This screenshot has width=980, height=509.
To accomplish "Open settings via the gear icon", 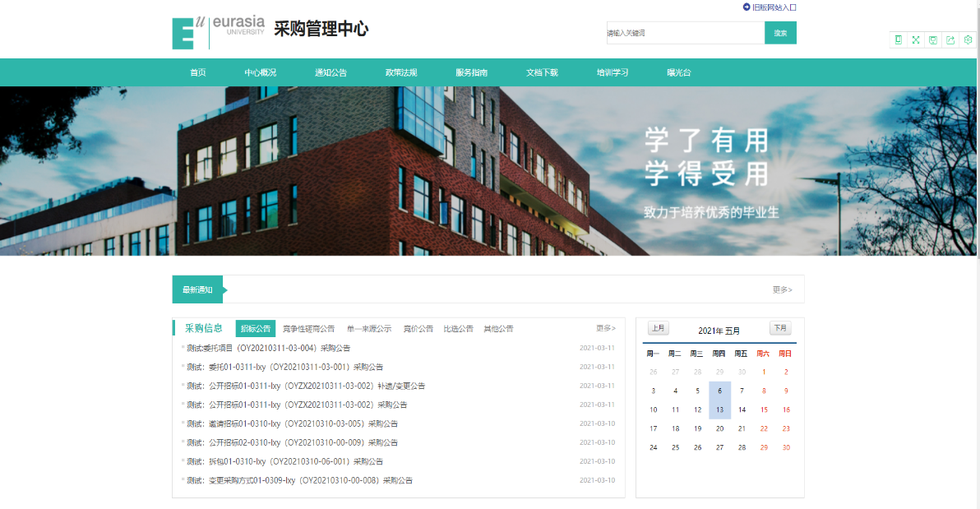I will click(x=968, y=39).
